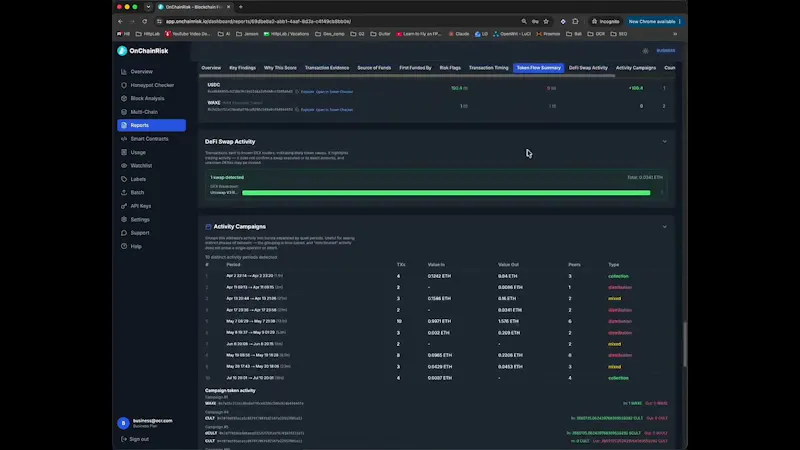Go to the Source of Funds tab
This screenshot has width=800, height=450.
374,68
